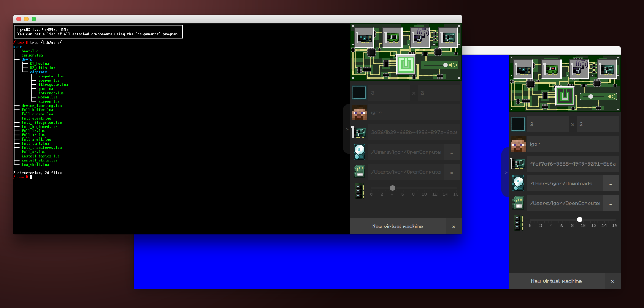Select the blue graphics card slot in the terminal window
644x308 pixels.
coord(365,38)
